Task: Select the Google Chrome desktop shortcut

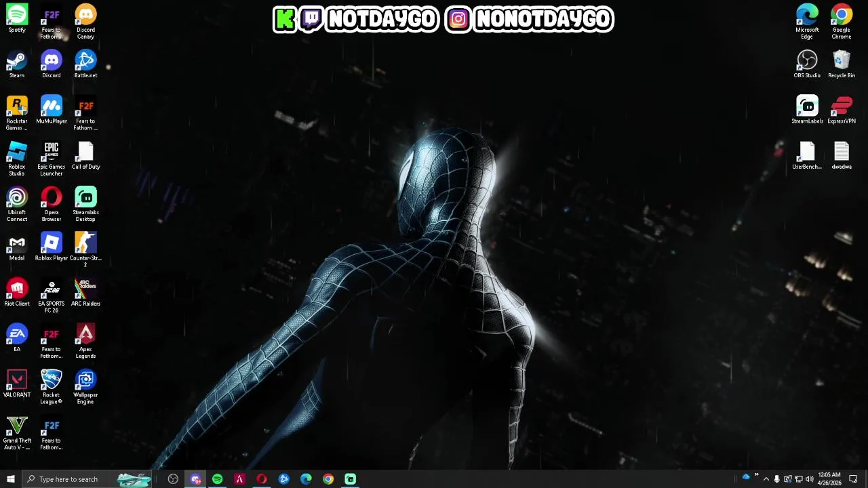Action: (x=842, y=22)
